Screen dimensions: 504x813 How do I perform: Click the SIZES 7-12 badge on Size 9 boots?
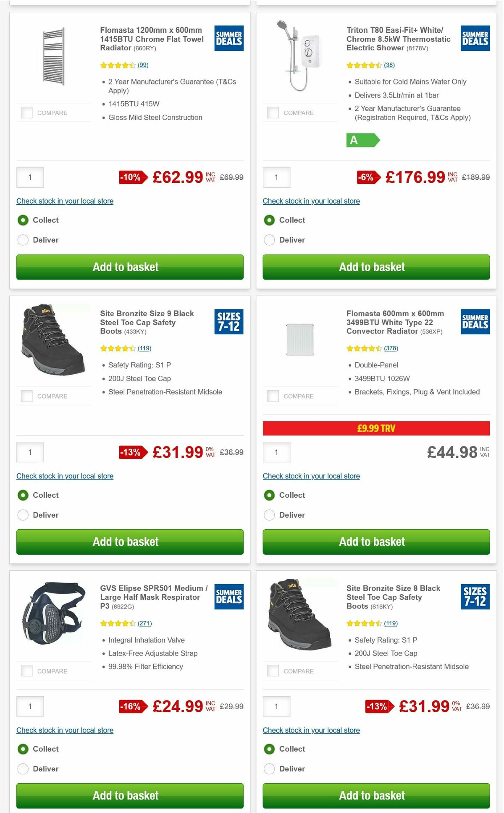(229, 322)
